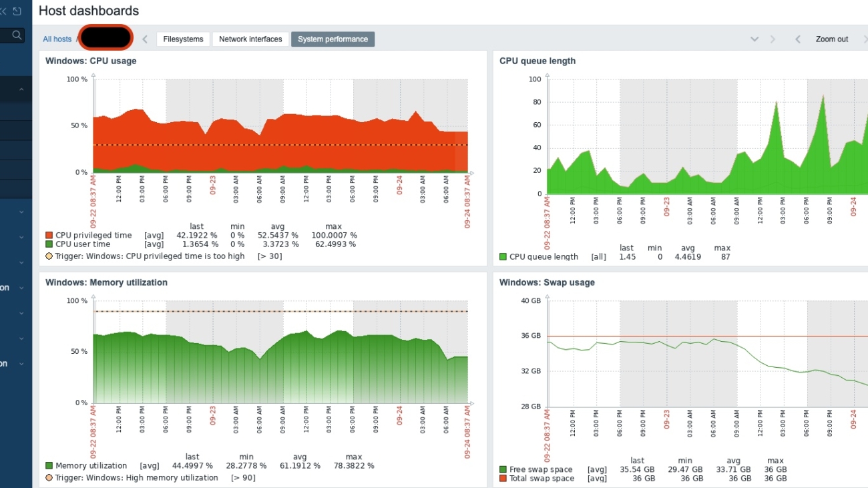Expand the last sidebar menu section ending in 'on'

coord(21,364)
